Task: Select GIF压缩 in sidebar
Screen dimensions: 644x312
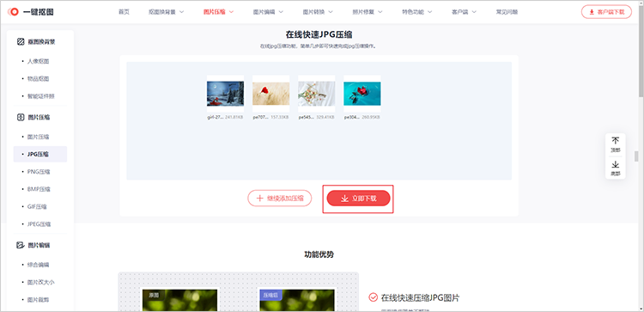Action: [x=38, y=206]
